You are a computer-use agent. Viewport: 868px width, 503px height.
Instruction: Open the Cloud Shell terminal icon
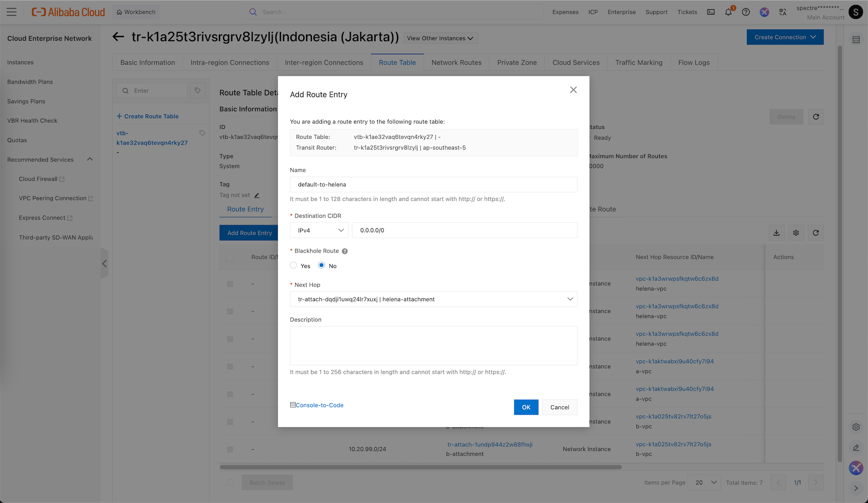[x=711, y=12]
